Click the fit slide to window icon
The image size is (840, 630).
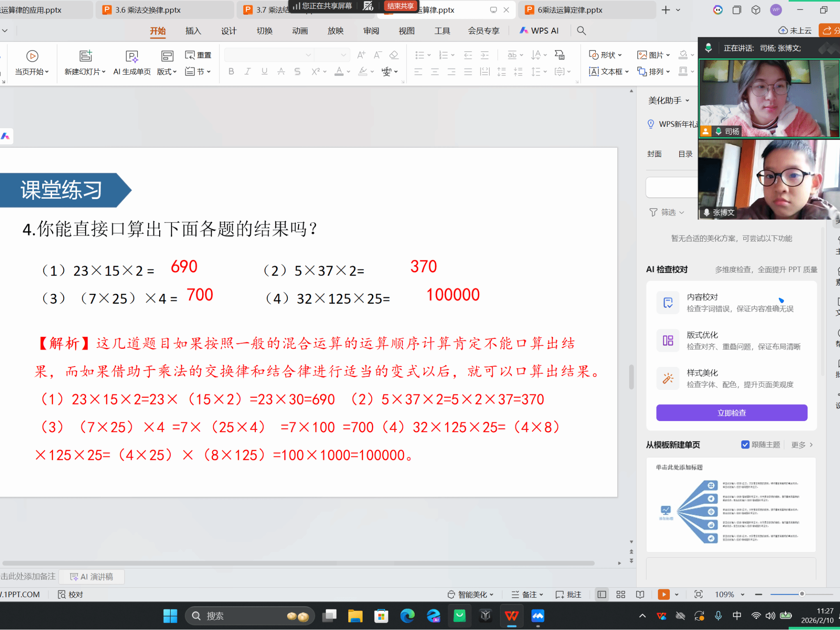pos(698,594)
